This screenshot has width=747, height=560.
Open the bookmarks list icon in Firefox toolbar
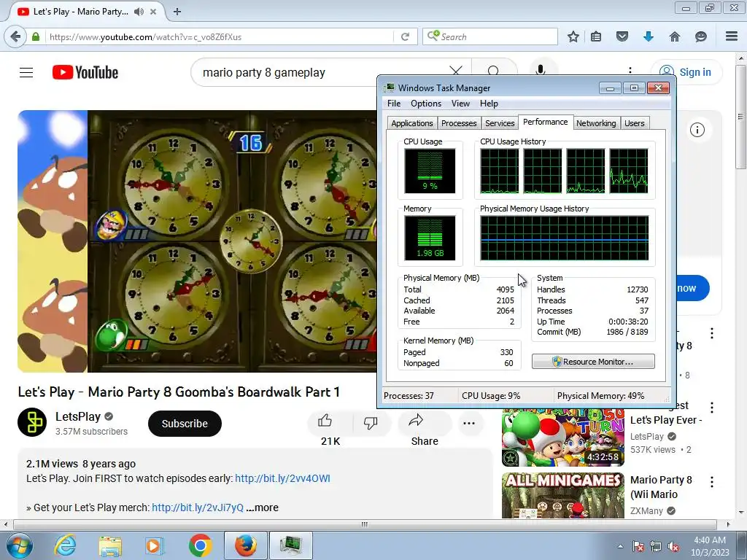point(596,36)
